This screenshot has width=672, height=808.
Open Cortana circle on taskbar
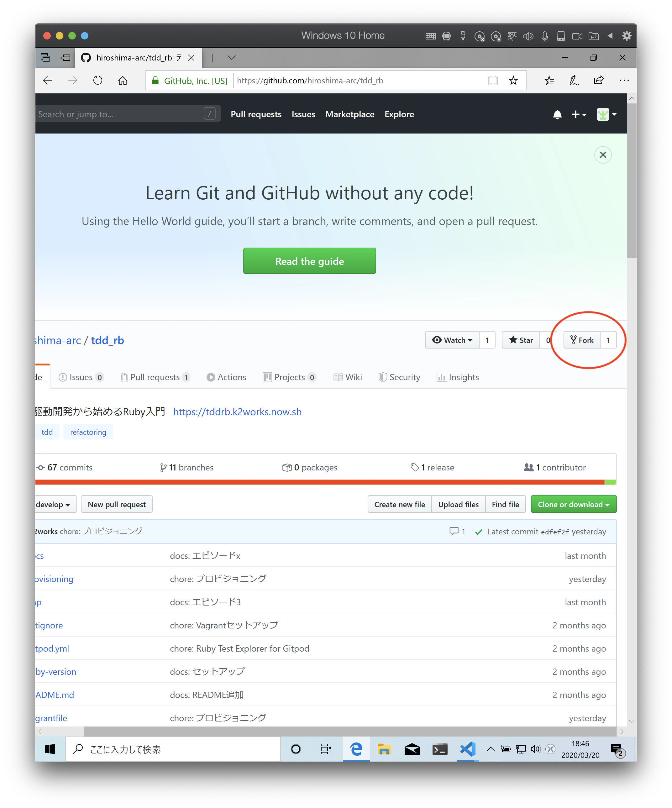click(x=296, y=749)
